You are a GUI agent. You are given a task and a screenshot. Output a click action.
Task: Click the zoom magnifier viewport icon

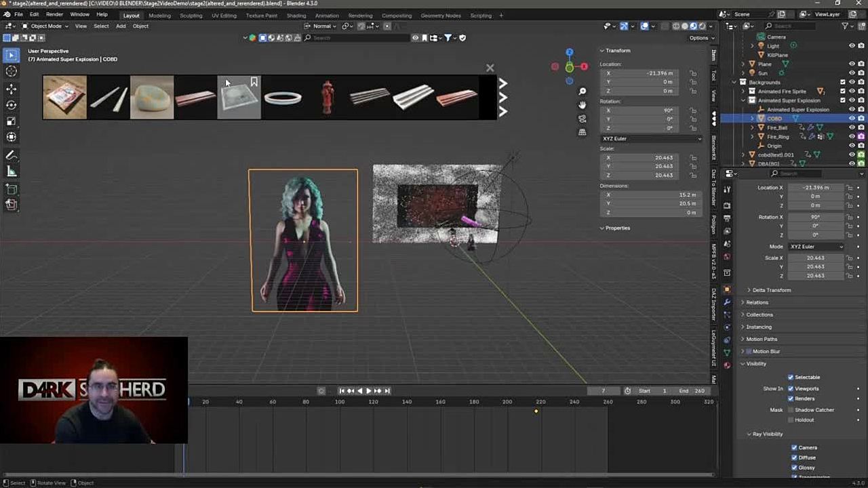coord(582,91)
